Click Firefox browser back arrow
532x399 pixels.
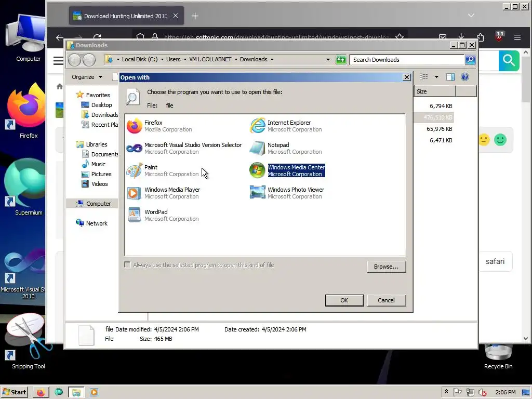click(60, 37)
